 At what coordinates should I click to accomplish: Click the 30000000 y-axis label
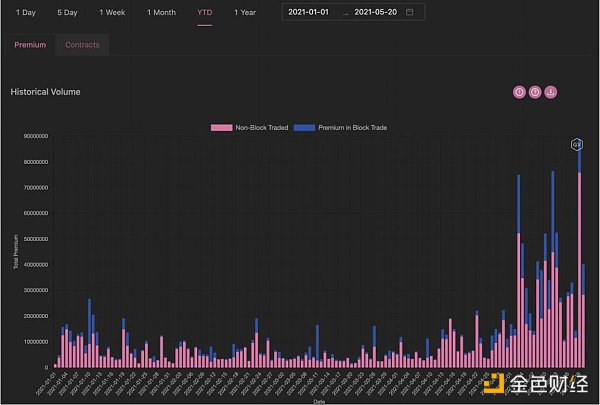click(36, 290)
